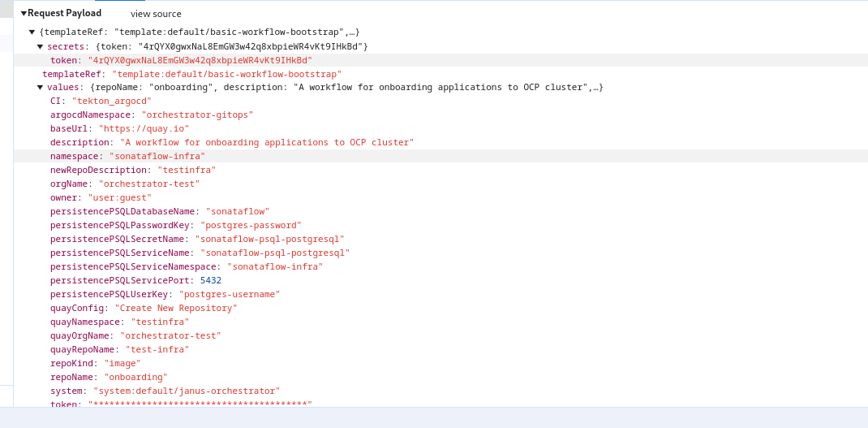Select the quayConfig Create New Repository row
This screenshot has width=868, height=428.
pyautogui.click(x=144, y=309)
